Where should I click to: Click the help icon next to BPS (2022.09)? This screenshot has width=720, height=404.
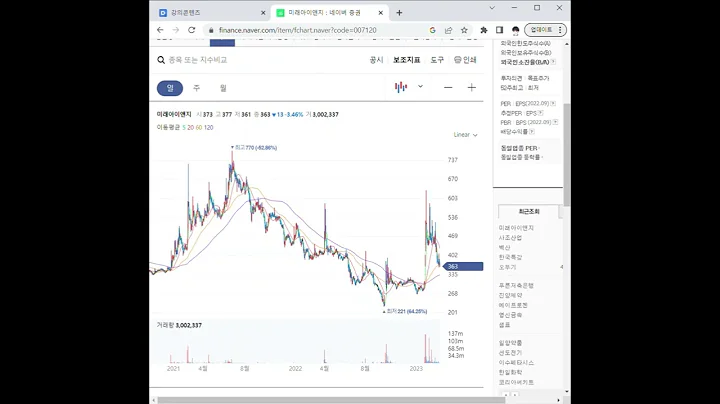pos(555,122)
